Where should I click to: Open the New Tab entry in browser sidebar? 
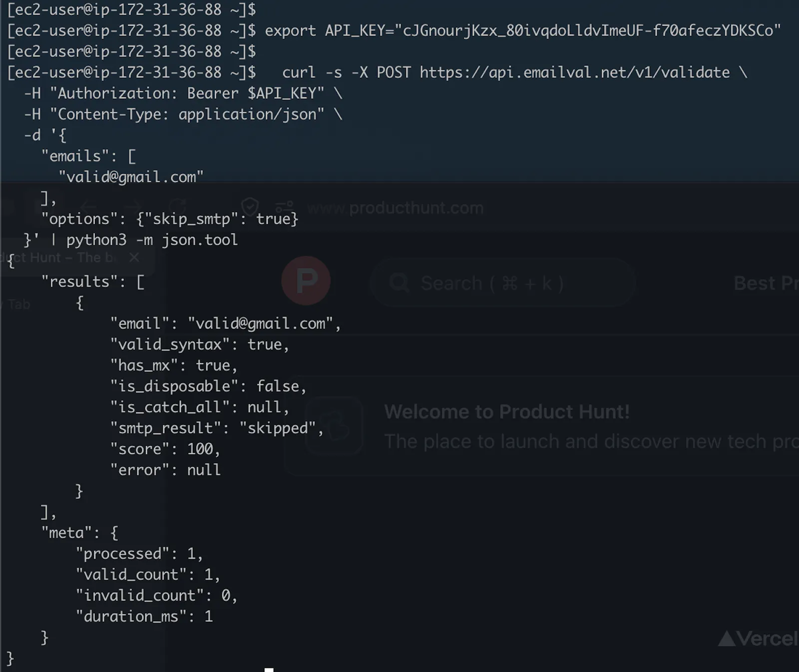16,305
